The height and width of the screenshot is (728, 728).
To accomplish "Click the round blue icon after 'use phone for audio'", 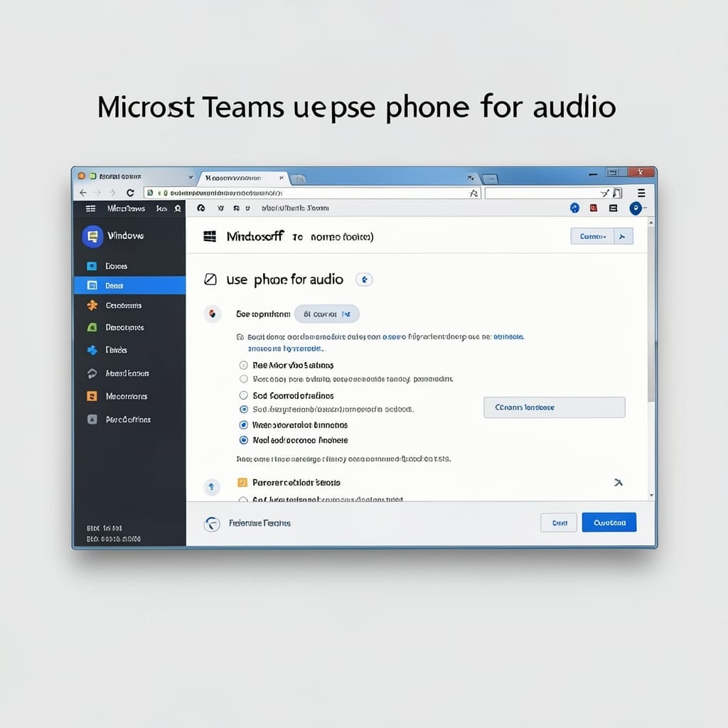I will tap(364, 279).
